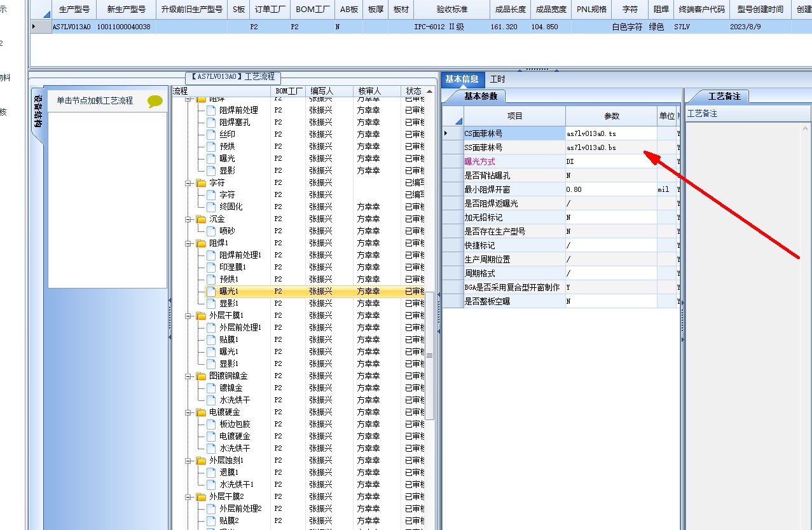Viewport: 812px width, 530px height.
Task: Click folder icon of 外层干膜2 node
Action: click(201, 496)
